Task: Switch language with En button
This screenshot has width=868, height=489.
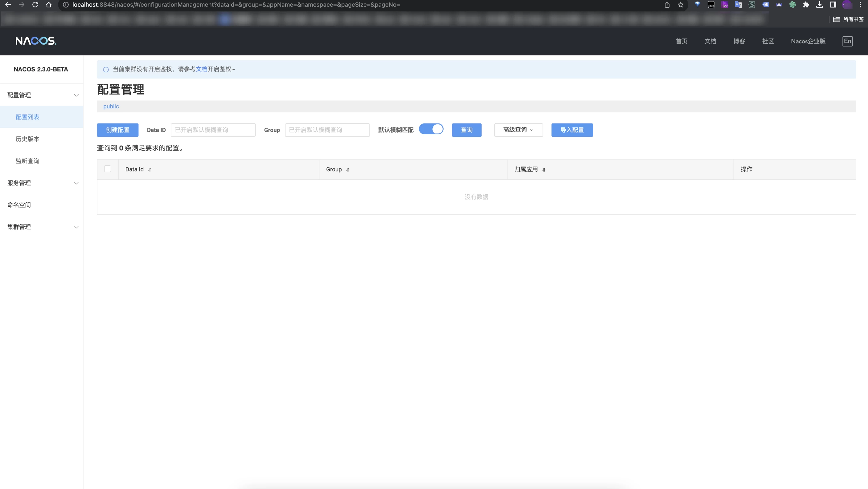Action: click(847, 41)
